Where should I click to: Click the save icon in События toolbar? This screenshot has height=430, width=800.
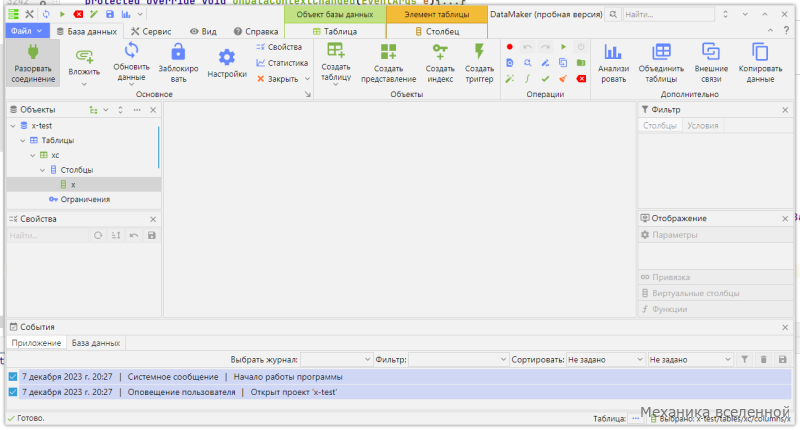(x=782, y=360)
